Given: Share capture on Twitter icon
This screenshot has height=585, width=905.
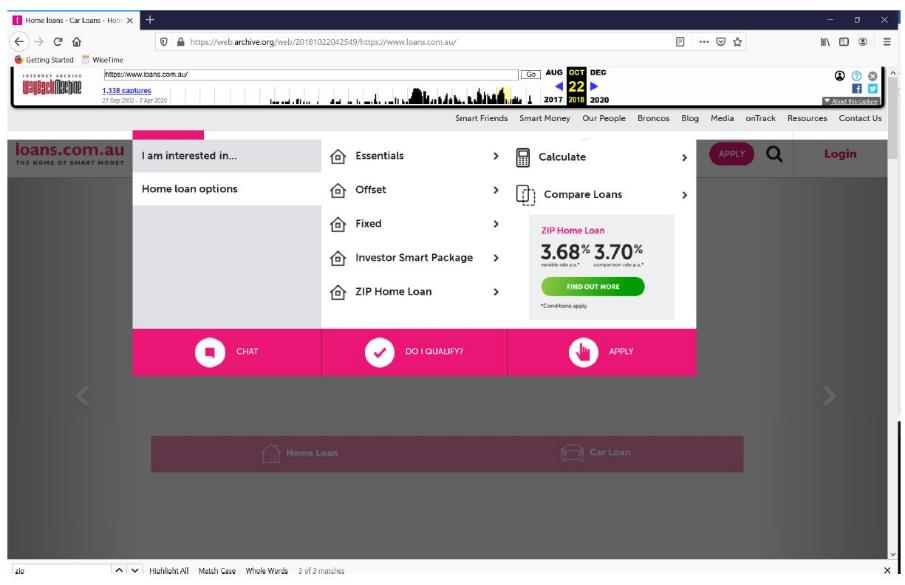Looking at the screenshot, I should click(873, 88).
